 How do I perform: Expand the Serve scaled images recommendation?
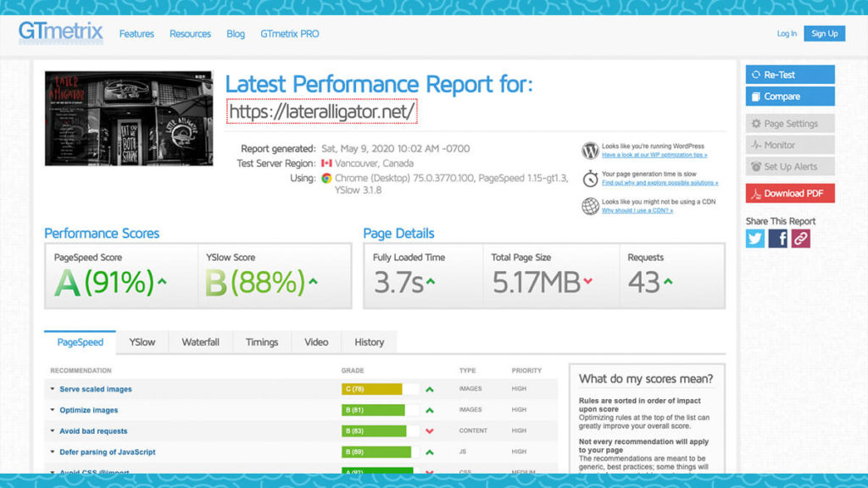tap(95, 389)
